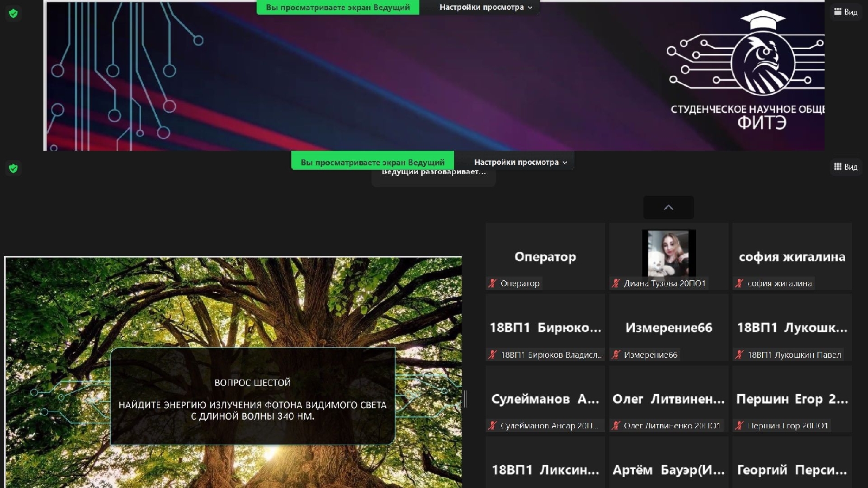This screenshot has width=868, height=488.
Task: Click muted microphone icon beside Оператор name
Action: (493, 283)
